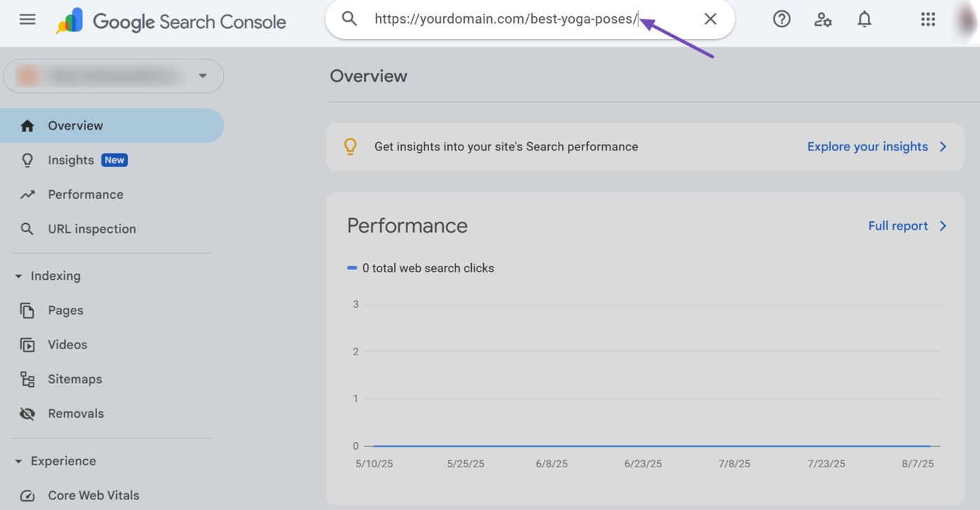
Task: Go to the Performance sidebar item
Action: [85, 194]
